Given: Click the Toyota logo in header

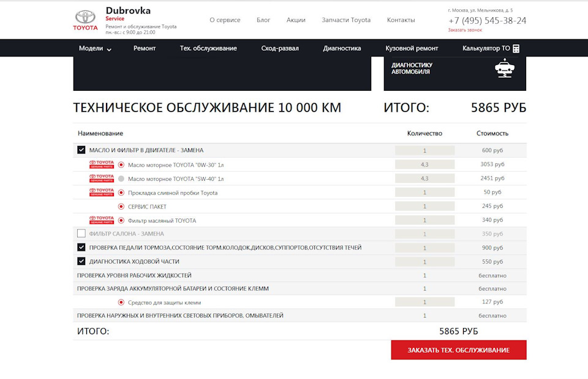Looking at the screenshot, I should (x=85, y=20).
